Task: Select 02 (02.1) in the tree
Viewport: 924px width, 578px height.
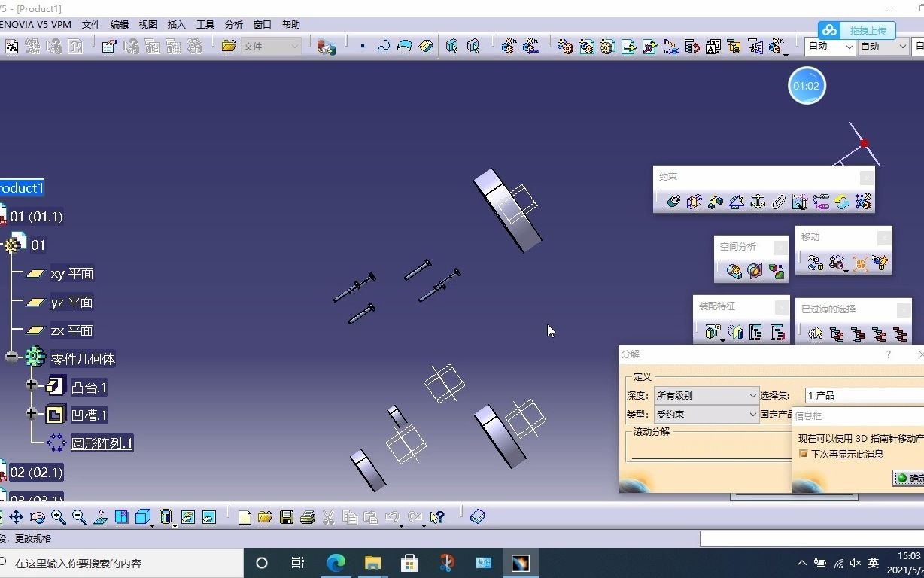Action: (36, 473)
